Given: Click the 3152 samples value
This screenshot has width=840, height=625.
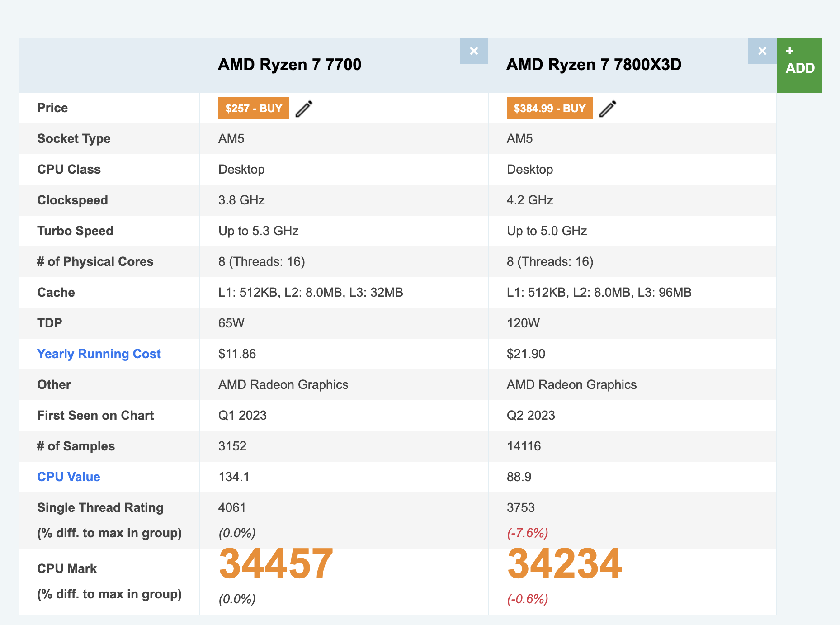Looking at the screenshot, I should (x=232, y=446).
